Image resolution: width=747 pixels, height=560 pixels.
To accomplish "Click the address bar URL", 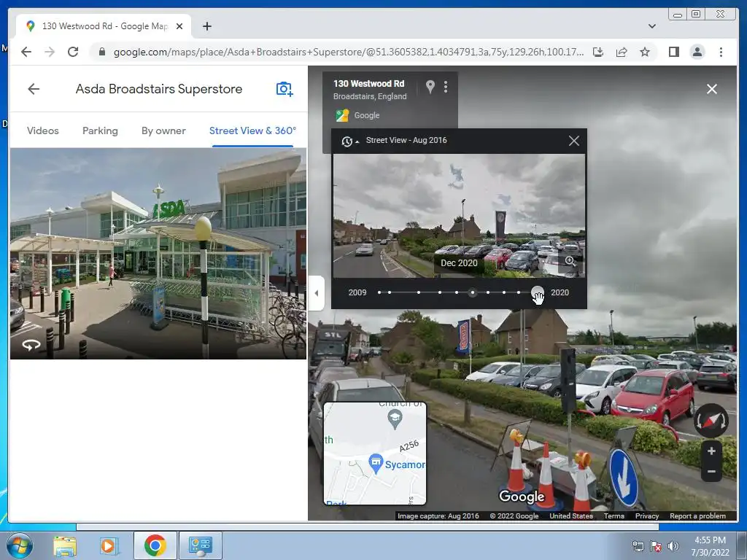I will [x=348, y=52].
